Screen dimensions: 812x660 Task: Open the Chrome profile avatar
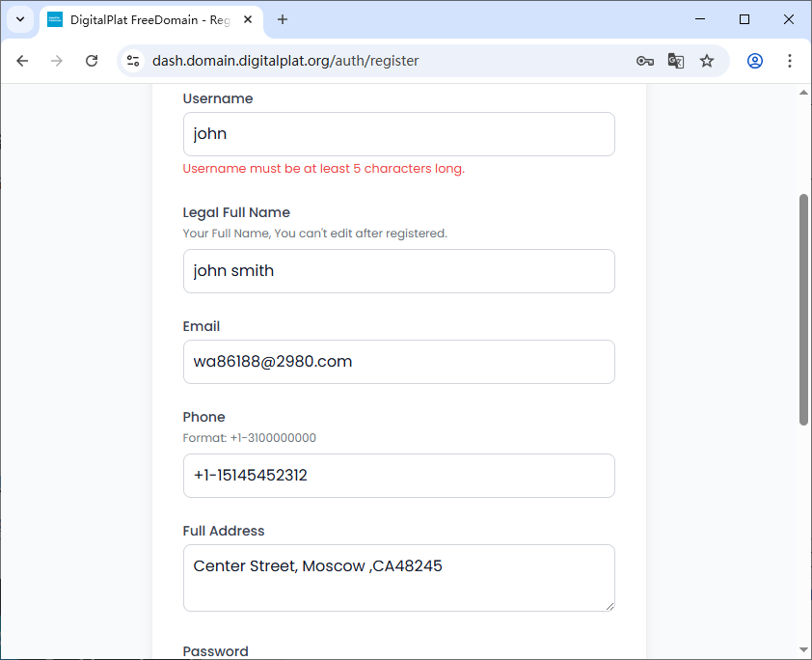pos(755,61)
